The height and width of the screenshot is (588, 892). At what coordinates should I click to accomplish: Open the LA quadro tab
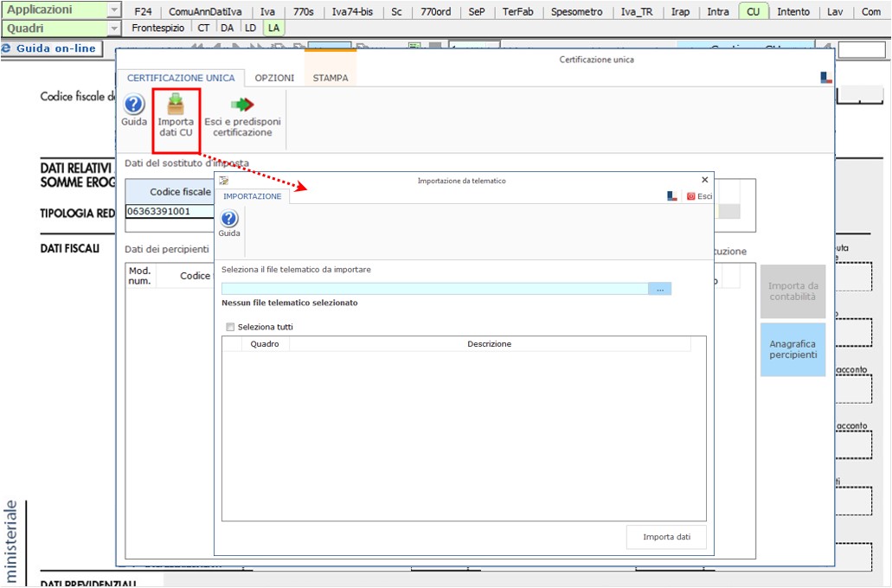[x=274, y=28]
